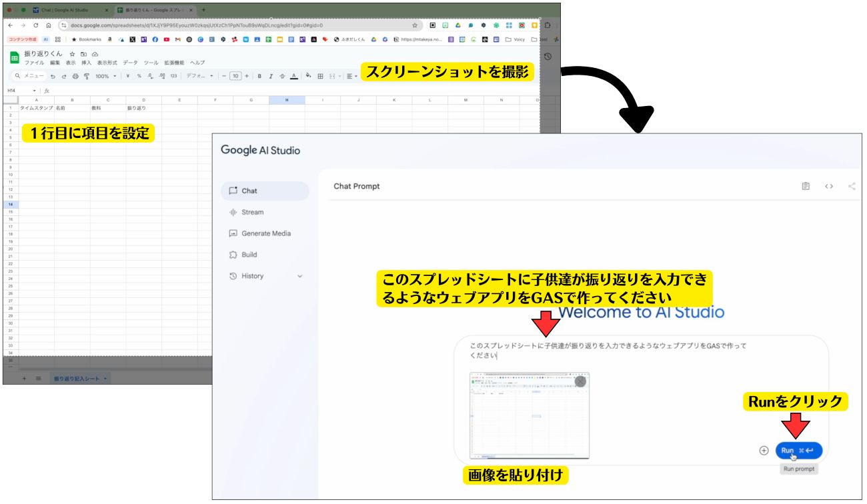This screenshot has height=504, width=867.
Task: Click the Run prompt button
Action: tap(799, 450)
